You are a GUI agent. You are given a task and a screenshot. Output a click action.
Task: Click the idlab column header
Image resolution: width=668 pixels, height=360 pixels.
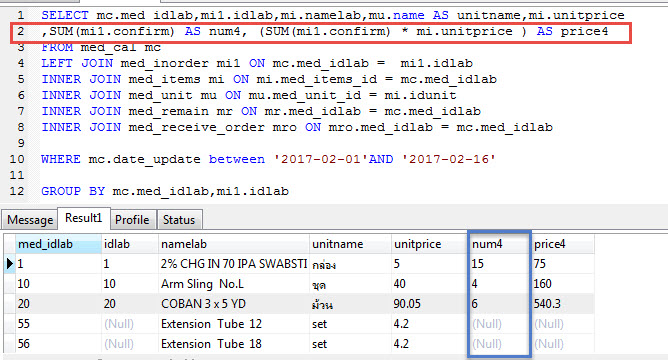[x=130, y=244]
